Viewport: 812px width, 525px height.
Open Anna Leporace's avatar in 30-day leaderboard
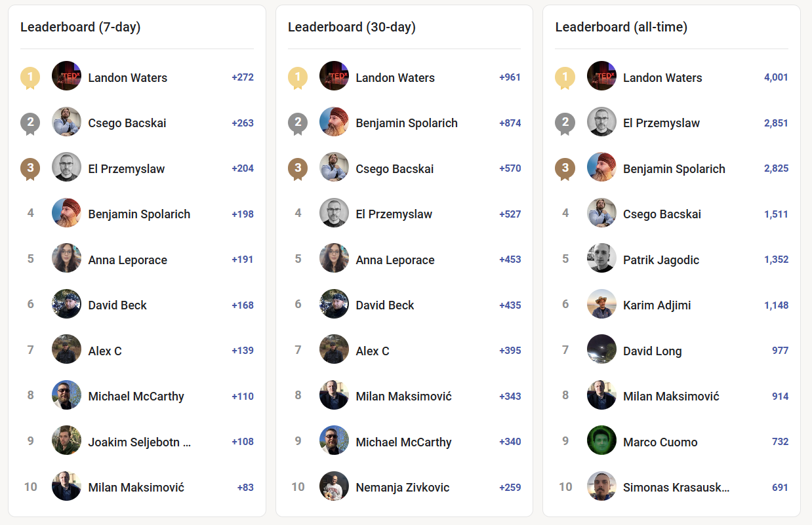(334, 260)
